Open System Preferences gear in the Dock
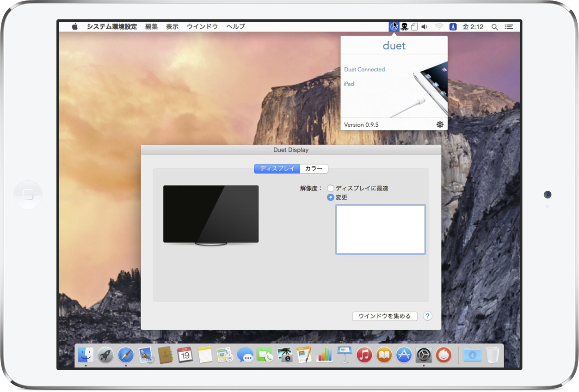The width and height of the screenshot is (579, 392). click(x=424, y=355)
